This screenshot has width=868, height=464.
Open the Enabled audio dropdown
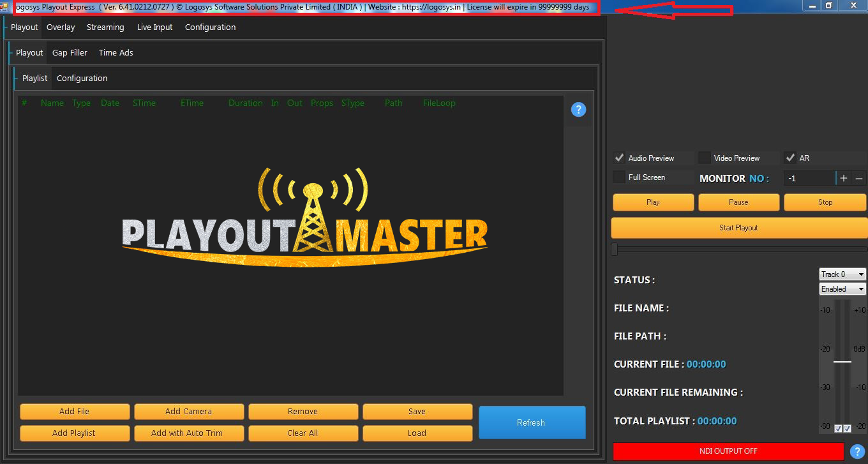(842, 289)
